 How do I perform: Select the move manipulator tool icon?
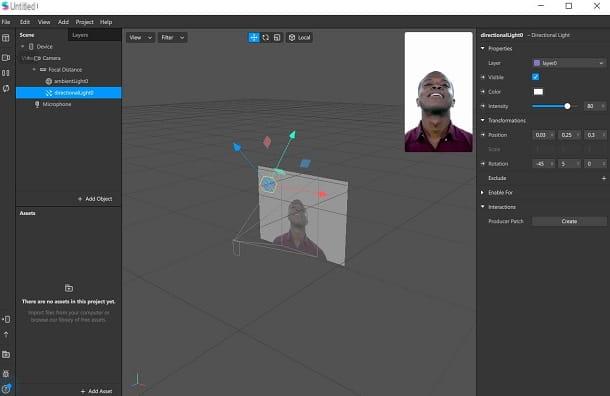(254, 37)
